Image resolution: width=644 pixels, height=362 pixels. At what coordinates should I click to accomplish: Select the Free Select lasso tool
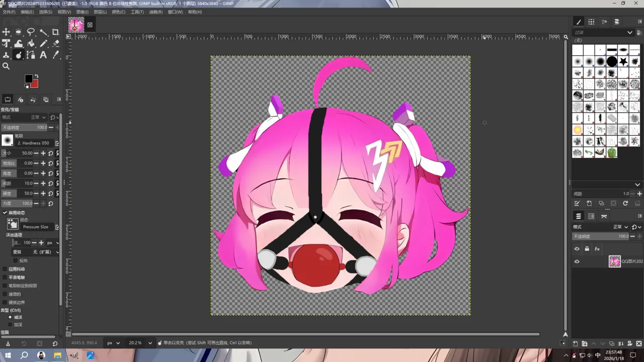point(31,32)
